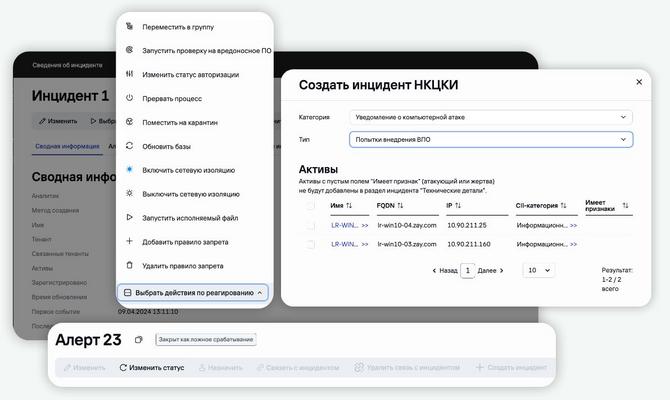Select Прервать процесс menu entry
The image size is (670, 400).
coord(172,98)
